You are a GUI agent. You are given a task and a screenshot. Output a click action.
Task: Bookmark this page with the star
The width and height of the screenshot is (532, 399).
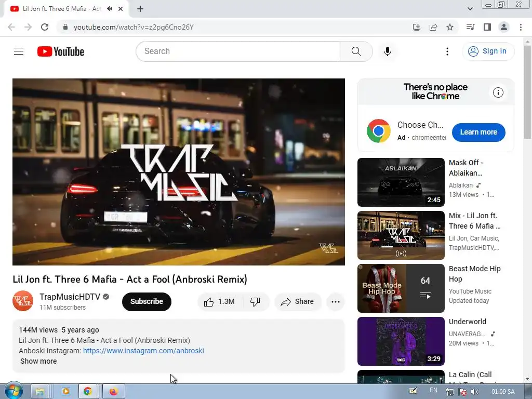450,27
